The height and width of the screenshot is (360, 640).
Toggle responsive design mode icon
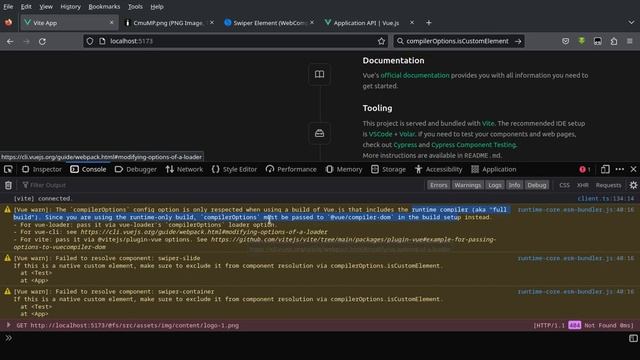[x=605, y=169]
